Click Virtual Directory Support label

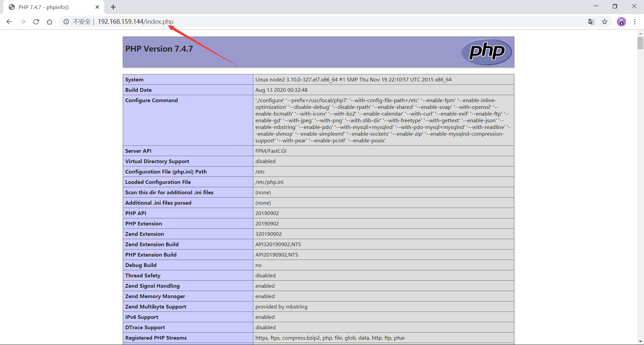tap(157, 161)
